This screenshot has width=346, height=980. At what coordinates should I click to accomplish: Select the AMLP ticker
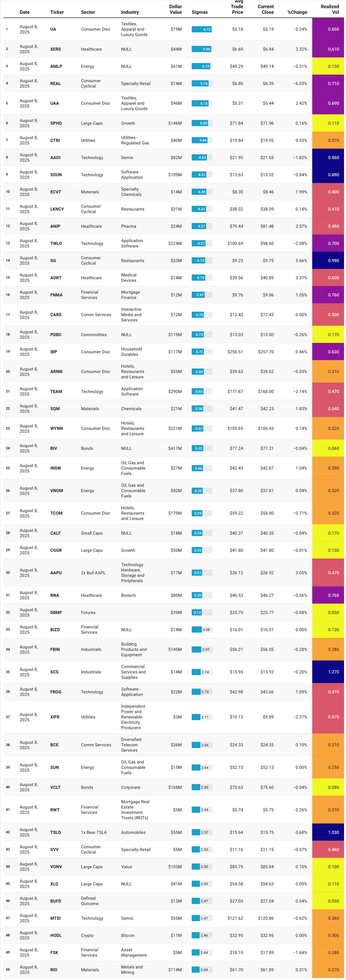coord(56,66)
